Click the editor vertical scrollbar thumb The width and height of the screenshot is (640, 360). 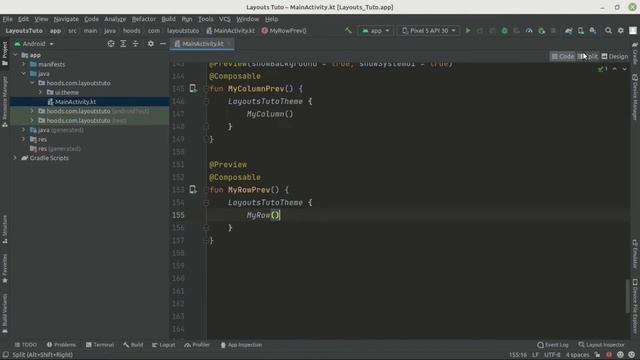click(627, 296)
